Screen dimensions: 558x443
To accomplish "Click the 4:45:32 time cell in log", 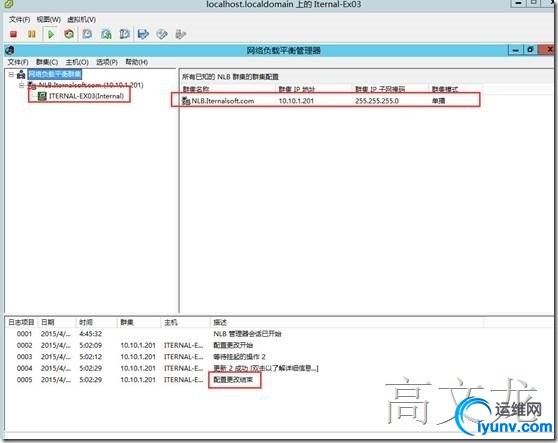I will pos(90,334).
